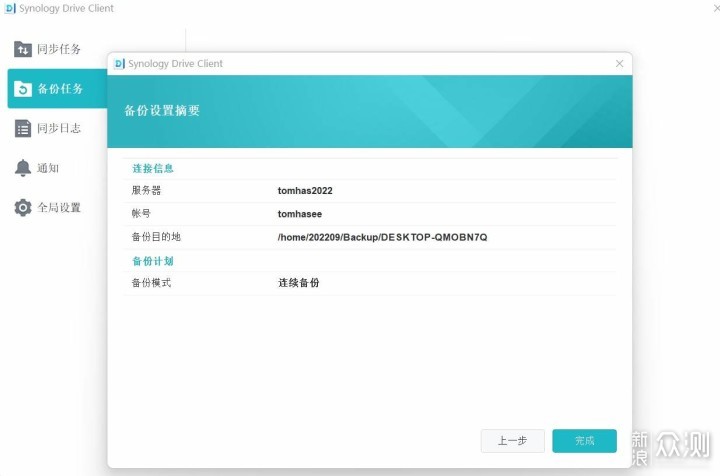Click the 备份设置摘要 banner title
This screenshot has height=476, width=720.
162,111
